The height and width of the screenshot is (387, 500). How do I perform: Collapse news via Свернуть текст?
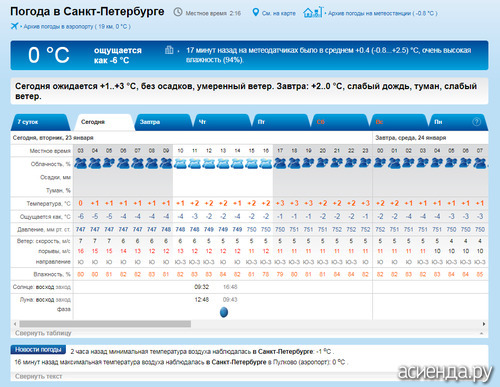coord(38,376)
